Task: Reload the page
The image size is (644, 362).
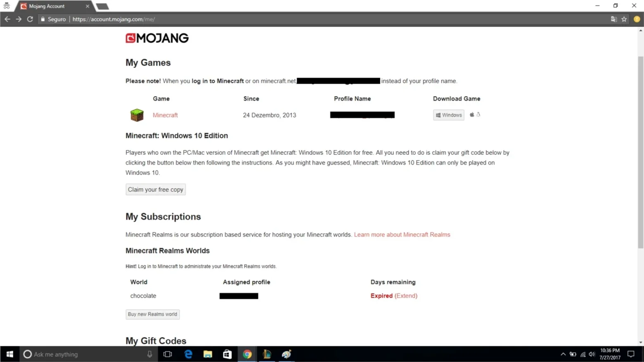Action: (30, 19)
